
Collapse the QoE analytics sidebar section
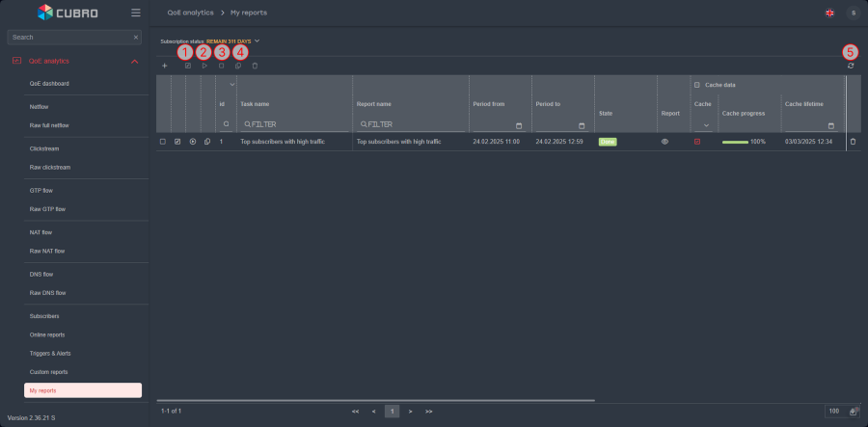pyautogui.click(x=134, y=62)
